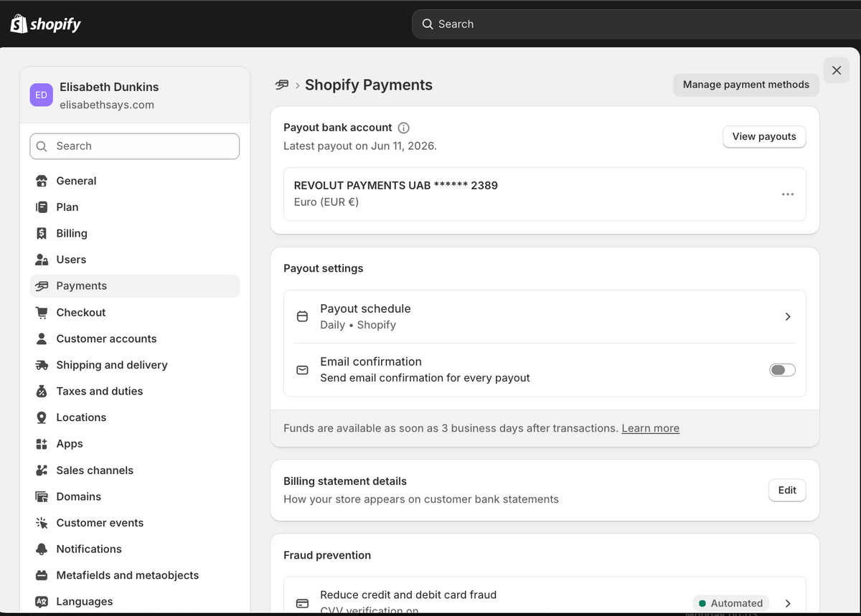Click the magnifier icon in top search bar
Viewport: 861px width, 616px height.
tap(428, 24)
